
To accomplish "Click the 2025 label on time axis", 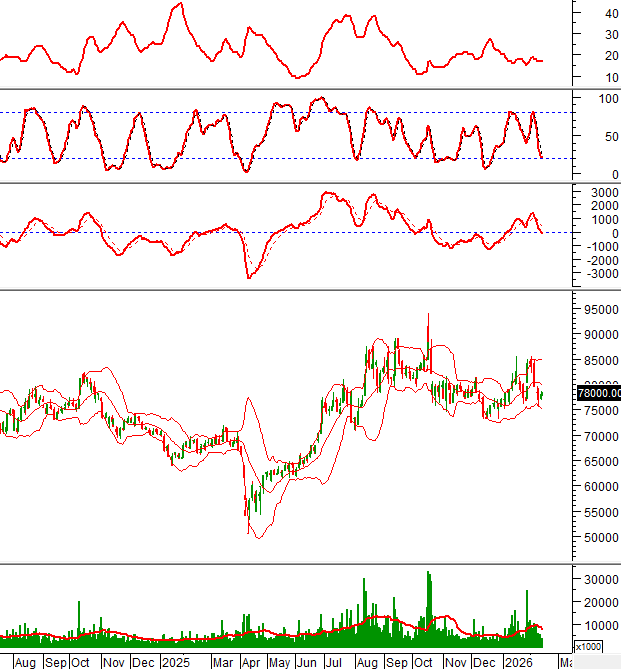I will [176, 662].
